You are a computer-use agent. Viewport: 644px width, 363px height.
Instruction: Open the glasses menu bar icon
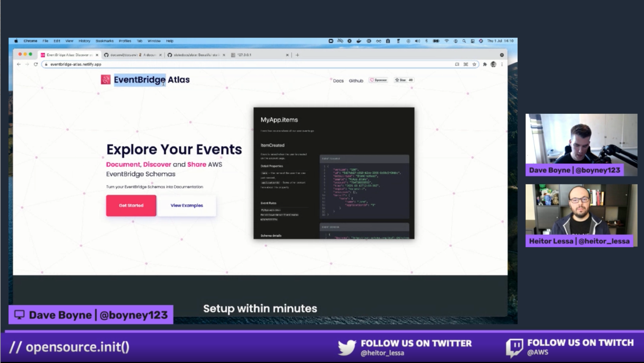pos(378,41)
